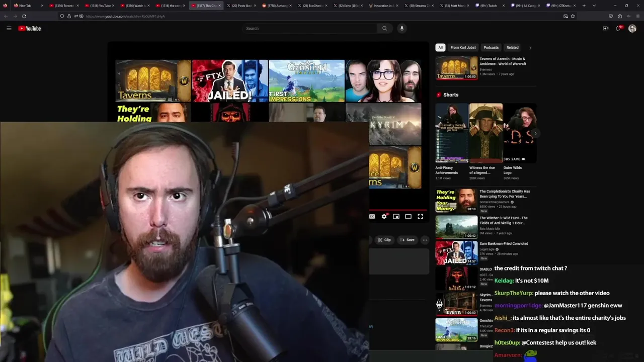Viewport: 644px width, 362px height.
Task: Enter fullscreen video mode
Action: point(420,216)
